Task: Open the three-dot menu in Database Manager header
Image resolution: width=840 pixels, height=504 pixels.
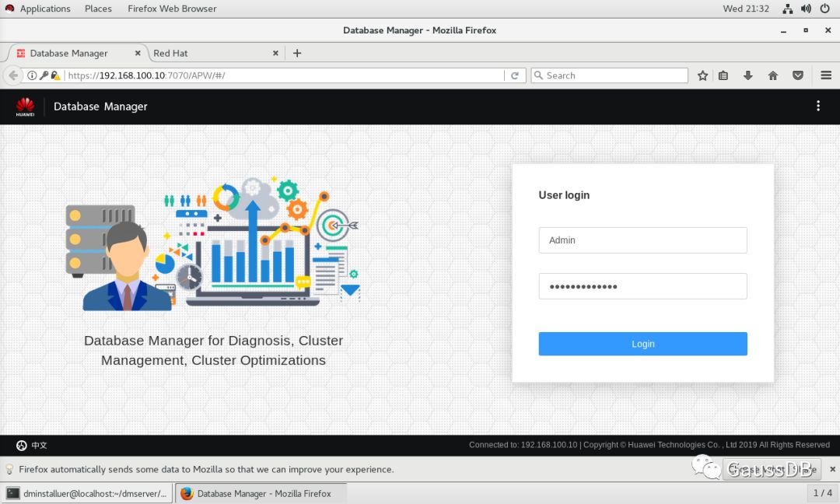Action: [x=817, y=107]
